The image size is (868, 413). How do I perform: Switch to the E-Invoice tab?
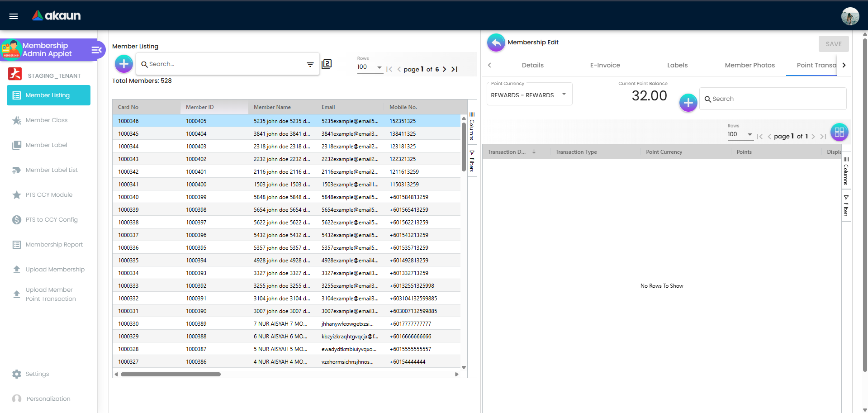(x=605, y=65)
